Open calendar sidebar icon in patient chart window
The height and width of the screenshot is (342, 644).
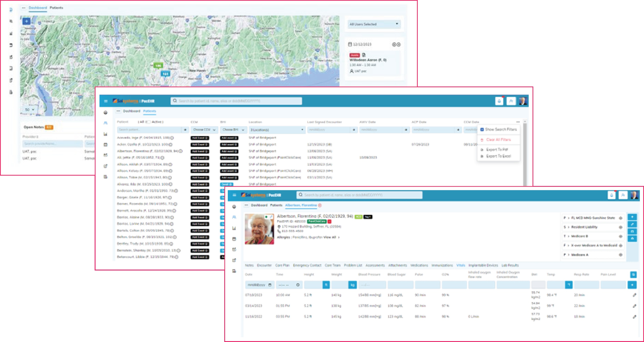click(234, 239)
